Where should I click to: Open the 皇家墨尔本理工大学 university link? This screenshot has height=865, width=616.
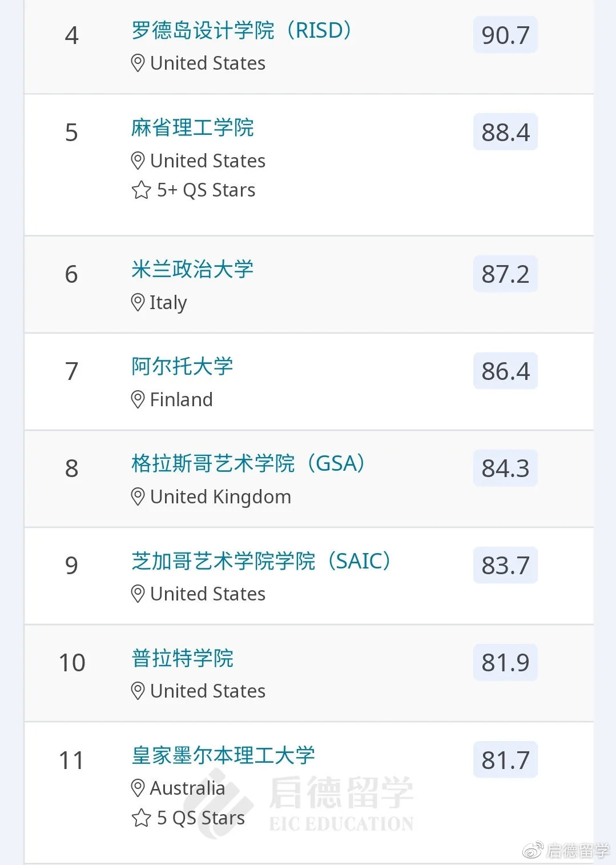[223, 755]
